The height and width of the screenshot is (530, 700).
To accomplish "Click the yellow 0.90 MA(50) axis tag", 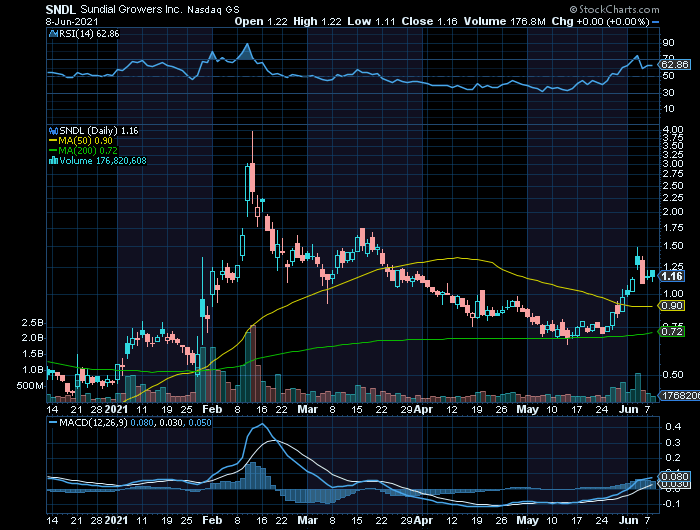I will pos(672,306).
